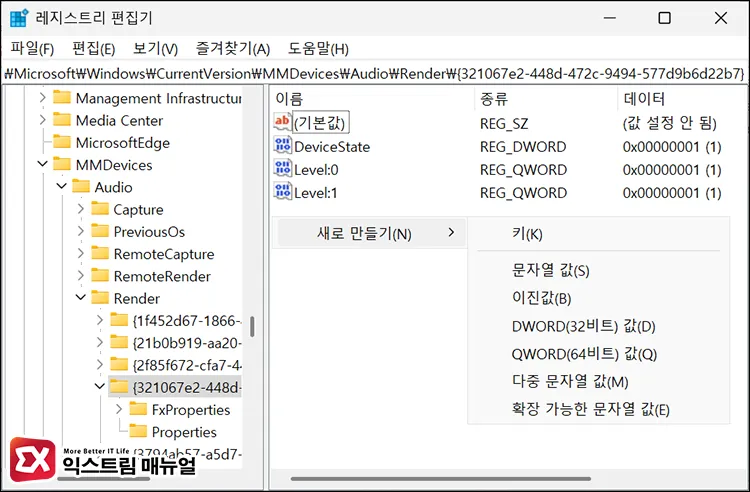Viewport: 750px width, 492px height.
Task: Expand the Management Infrastructure node
Action: coord(43,98)
